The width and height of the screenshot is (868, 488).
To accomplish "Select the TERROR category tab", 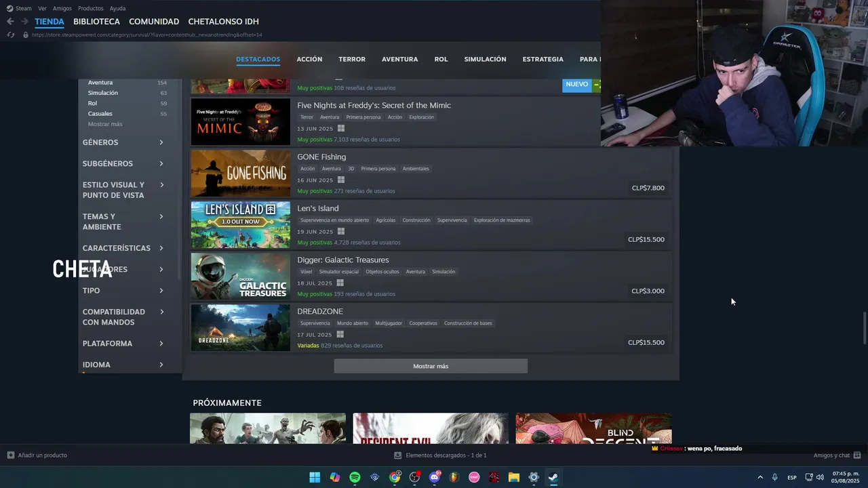I will pos(352,59).
